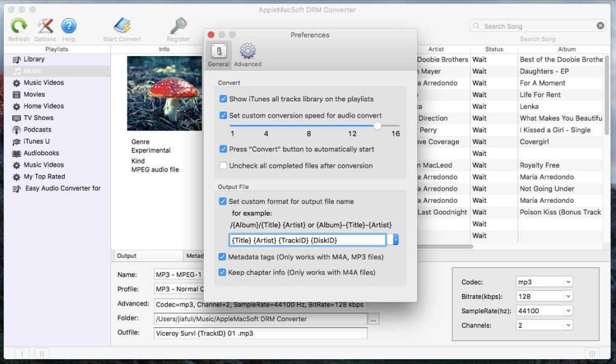Clear the Search Song field with the X icon
Screen dimensions: 616x364
point(600,26)
